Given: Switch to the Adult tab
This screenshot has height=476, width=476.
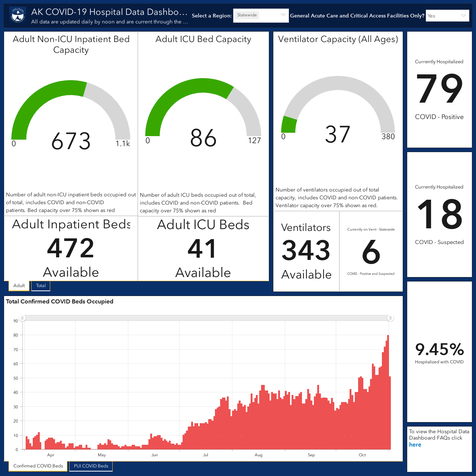Looking at the screenshot, I should (x=19, y=286).
